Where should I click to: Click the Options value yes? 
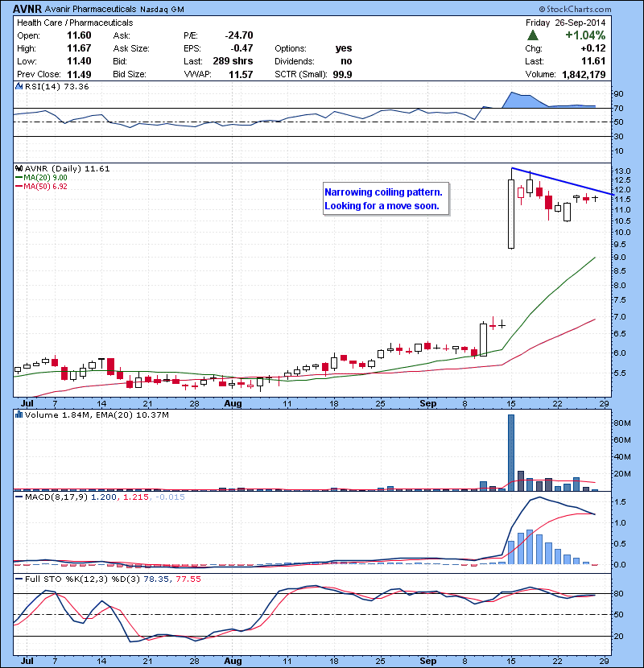click(x=344, y=48)
